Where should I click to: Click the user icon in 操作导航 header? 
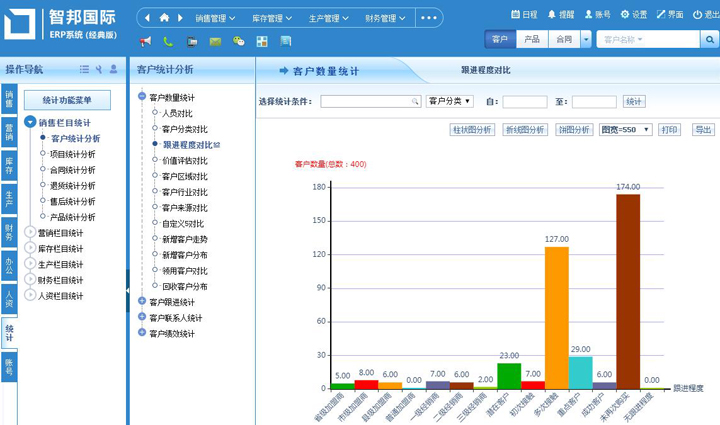[113, 69]
